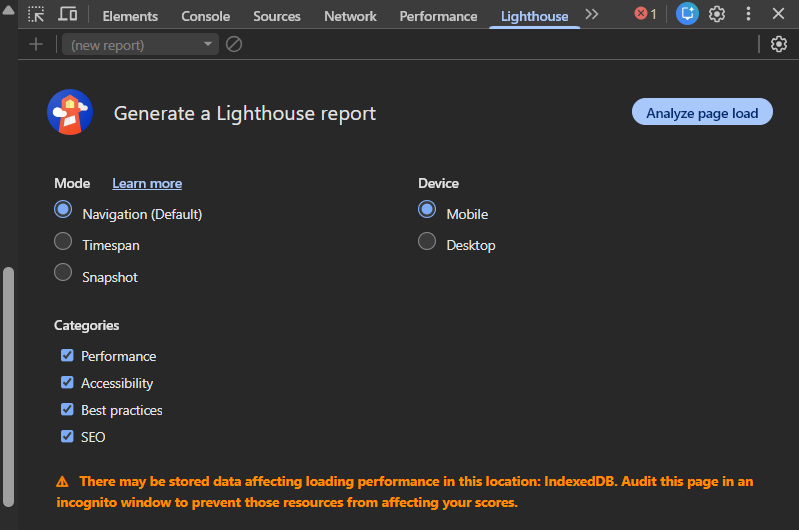Open the DevTools three-dot menu
This screenshot has height=530, width=799.
pos(748,14)
